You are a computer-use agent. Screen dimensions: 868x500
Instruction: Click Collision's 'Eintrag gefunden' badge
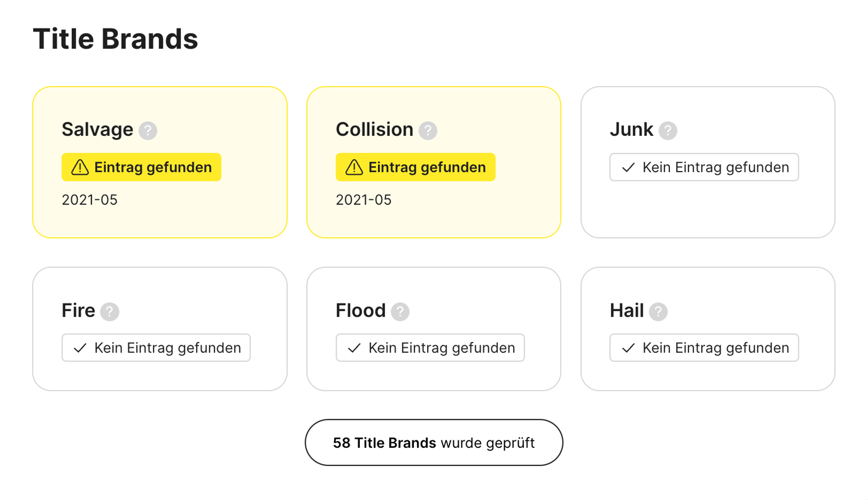pyautogui.click(x=415, y=167)
